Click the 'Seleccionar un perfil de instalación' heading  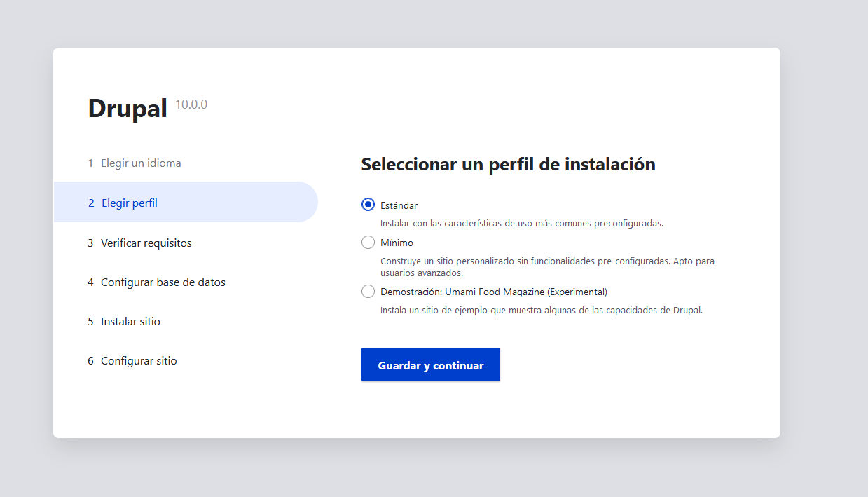point(509,164)
